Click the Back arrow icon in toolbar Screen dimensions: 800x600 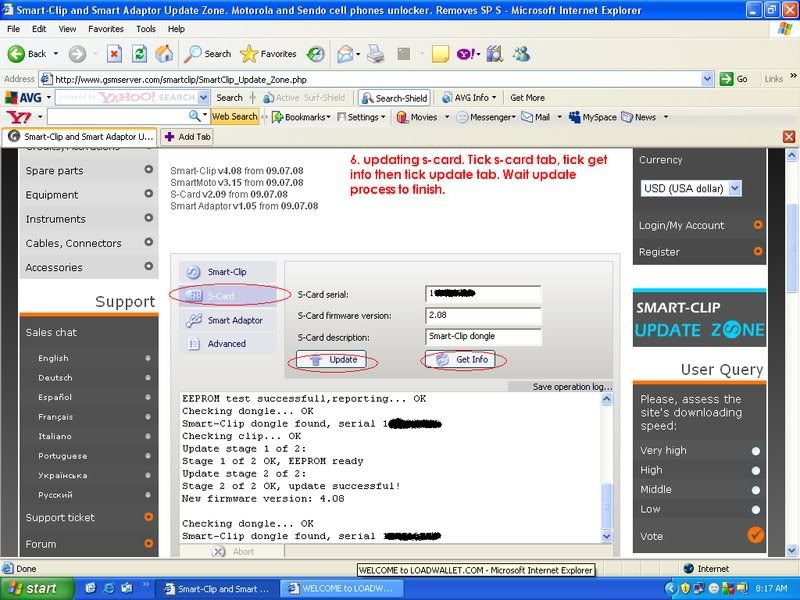point(16,54)
